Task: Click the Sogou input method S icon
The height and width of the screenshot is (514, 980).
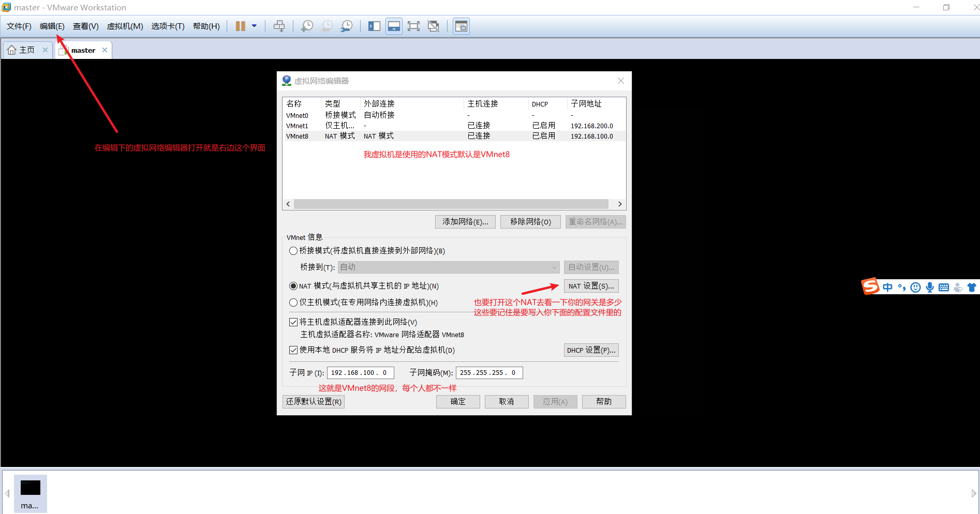Action: tap(870, 286)
